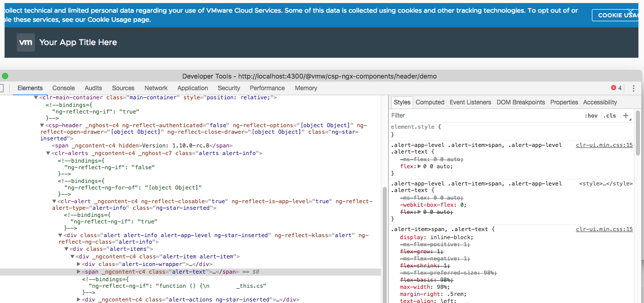This screenshot has width=644, height=303.
Task: Click the margin-right: .5rem declaration
Action: click(x=433, y=294)
